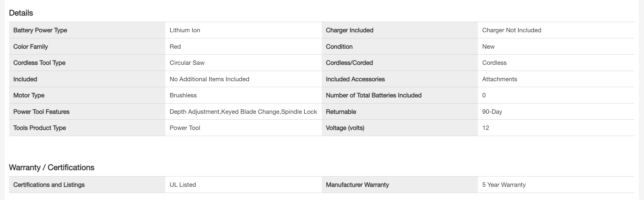Select the Tools Product Type label
644x200 pixels.
(x=40, y=128)
